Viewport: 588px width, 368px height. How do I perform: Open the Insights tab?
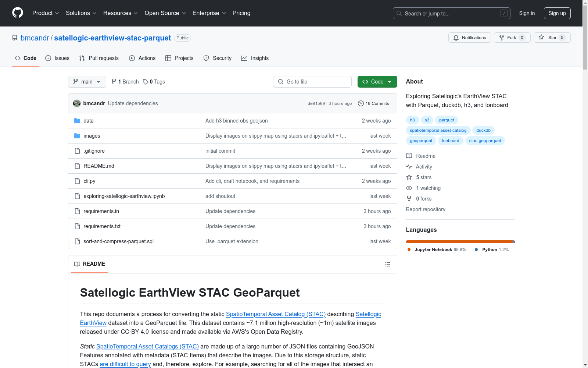pos(255,58)
